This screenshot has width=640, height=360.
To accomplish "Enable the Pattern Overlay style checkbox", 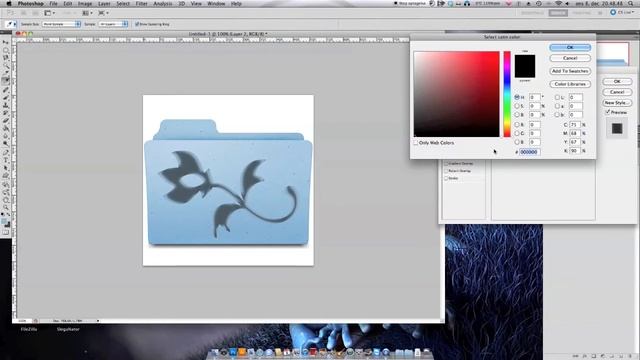I will click(x=446, y=171).
